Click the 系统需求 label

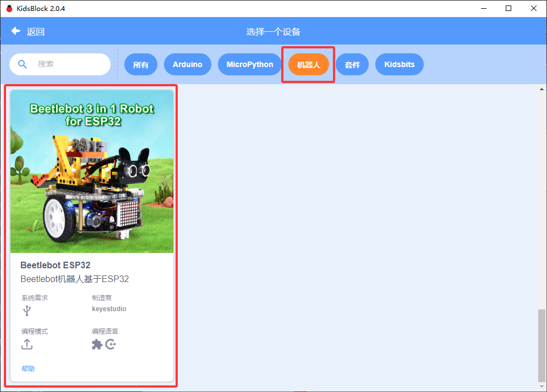(35, 298)
